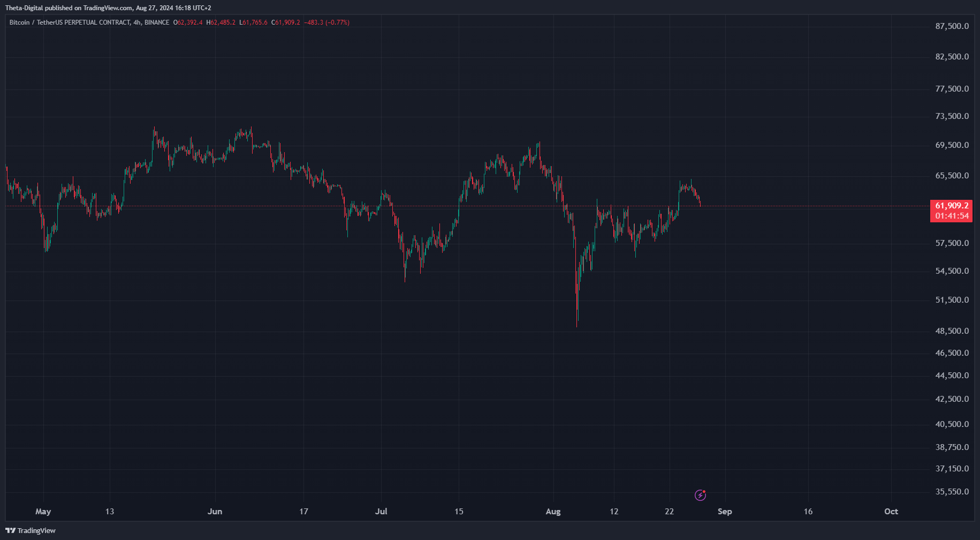Click the 69,500.0 price axis label
The height and width of the screenshot is (540, 980).
952,145
